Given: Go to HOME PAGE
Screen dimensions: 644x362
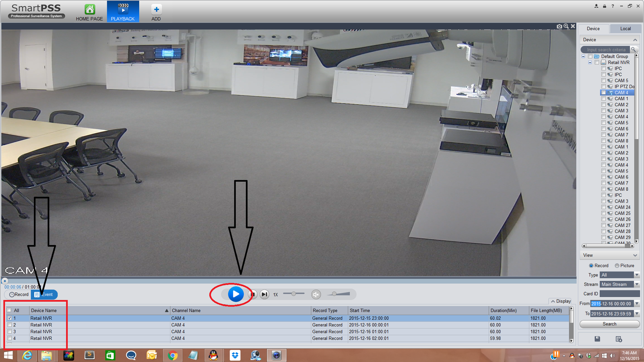Looking at the screenshot, I should [x=89, y=12].
